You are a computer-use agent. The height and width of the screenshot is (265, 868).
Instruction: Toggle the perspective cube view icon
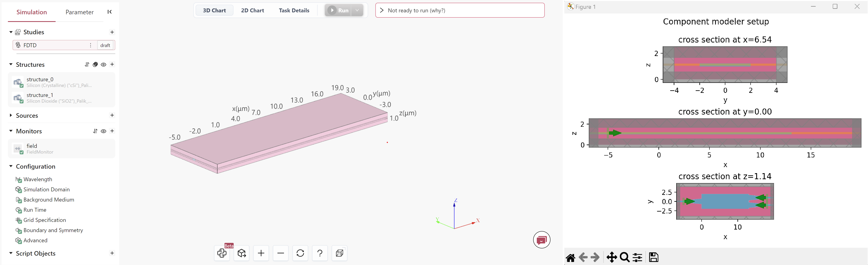coord(339,253)
